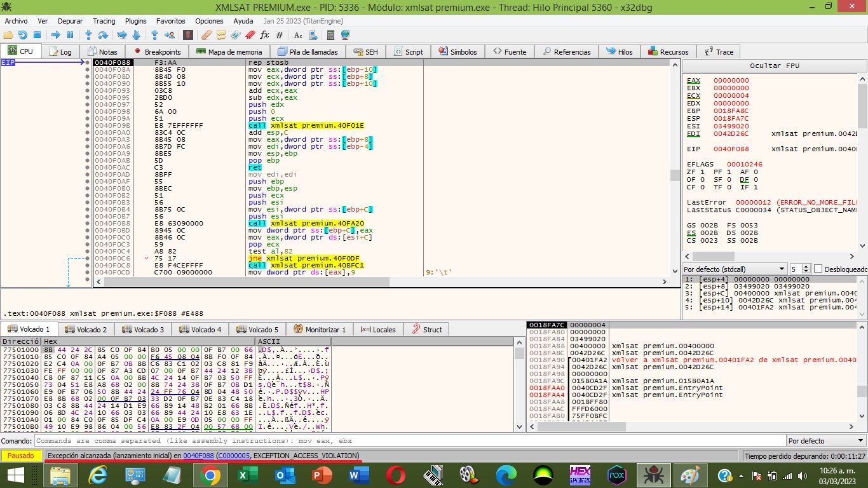The width and height of the screenshot is (868, 488).
Task: Pause execution with the pause icon
Action: point(71,35)
